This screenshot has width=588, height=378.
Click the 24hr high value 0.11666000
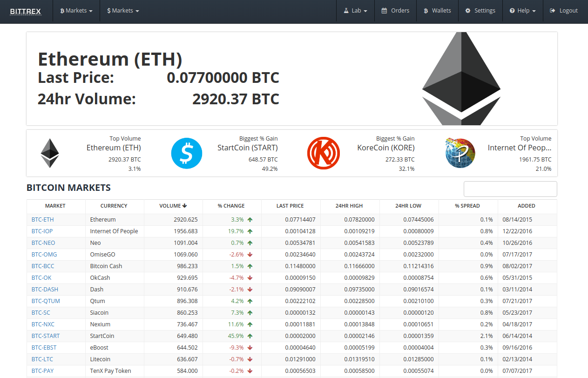tap(359, 266)
